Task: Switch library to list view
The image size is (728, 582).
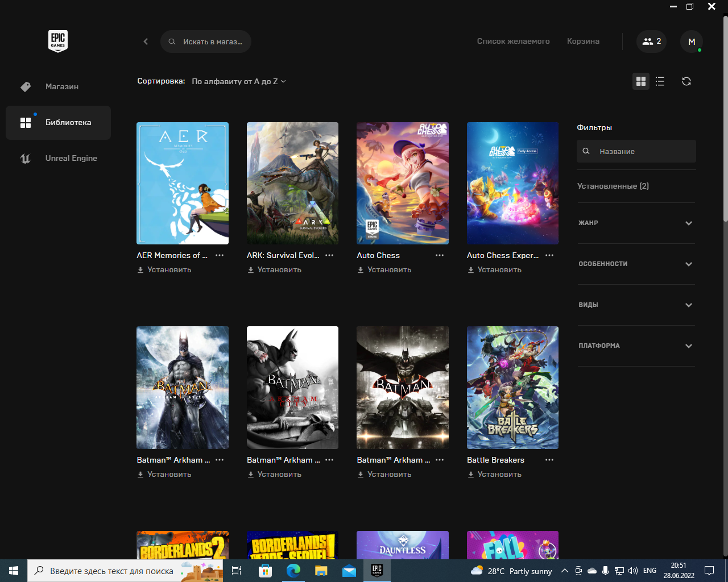Action: click(660, 81)
